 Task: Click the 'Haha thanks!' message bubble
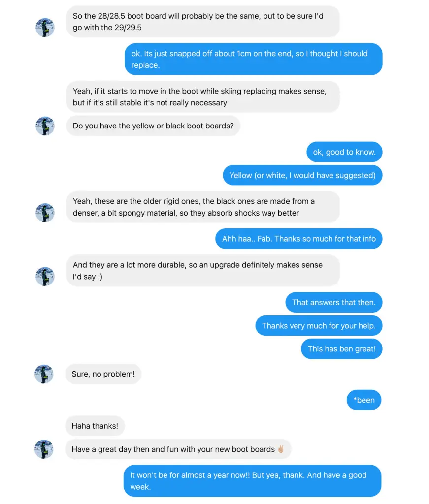click(x=95, y=426)
